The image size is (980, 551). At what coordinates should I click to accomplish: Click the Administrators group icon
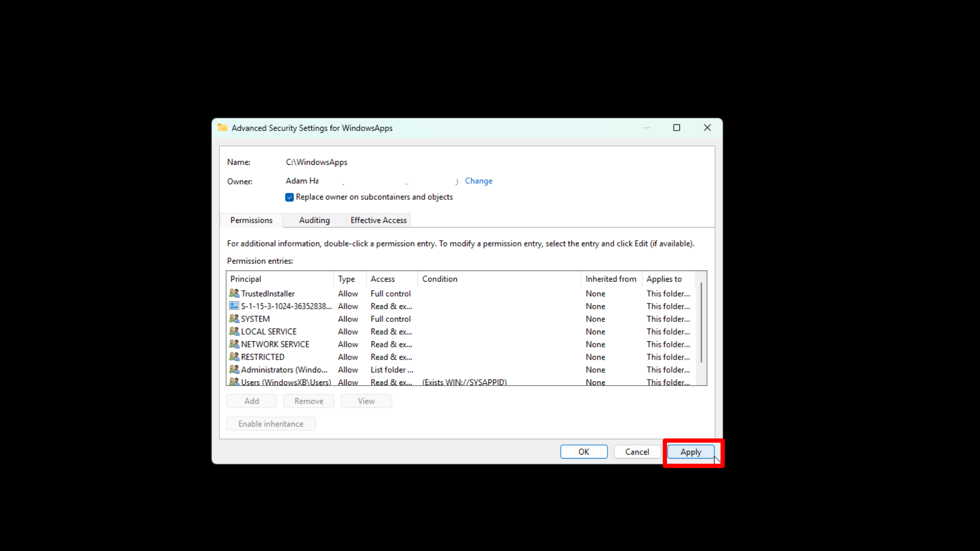[x=234, y=369]
